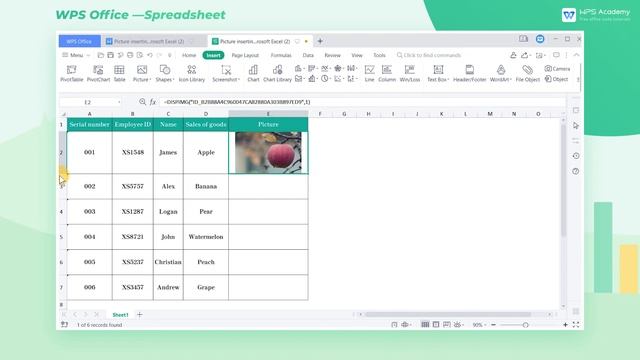Open the Picture dropdown in the ribbon

point(142,80)
